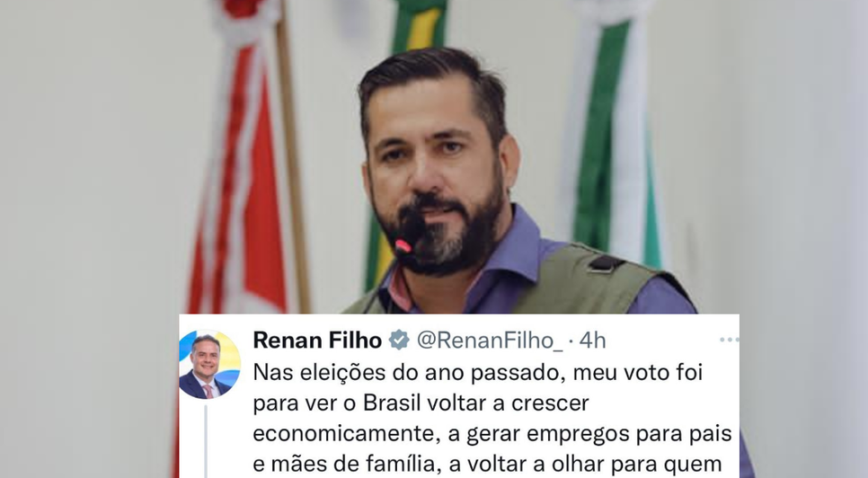
Task: Open the tweet's 4h timestamp link
Action: (592, 341)
